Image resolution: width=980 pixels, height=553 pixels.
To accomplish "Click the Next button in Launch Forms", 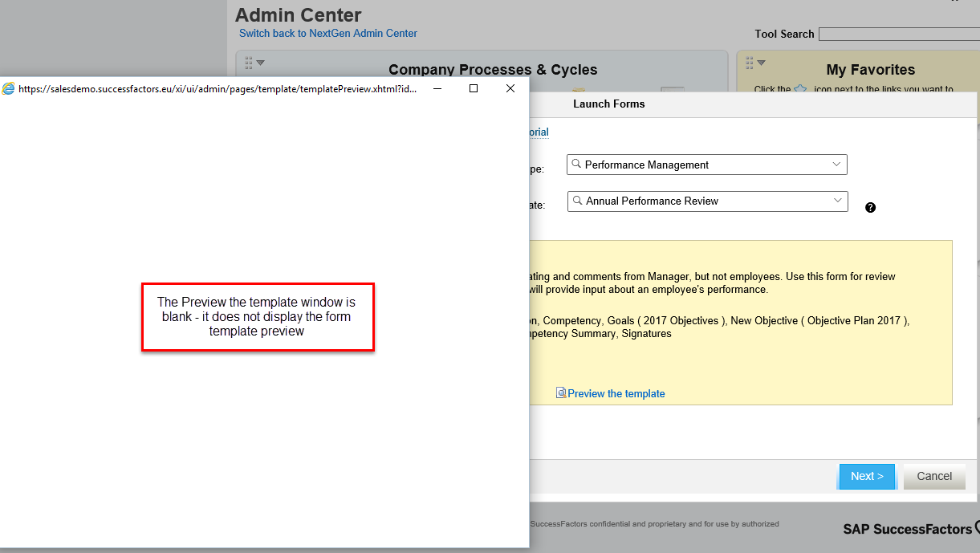I will click(x=867, y=476).
